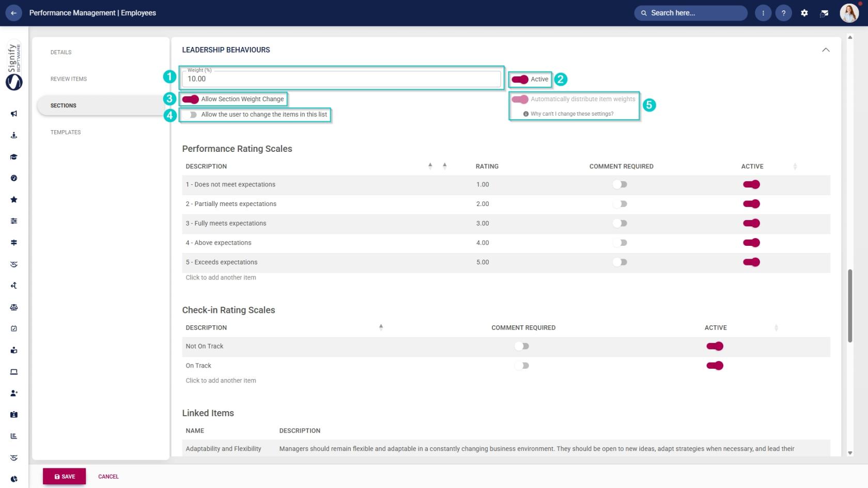Open the settings gear in the header
This screenshot has height=488, width=868.
804,13
